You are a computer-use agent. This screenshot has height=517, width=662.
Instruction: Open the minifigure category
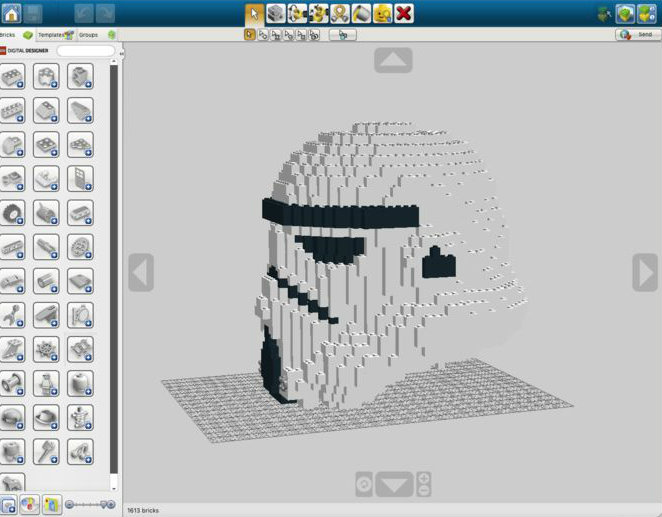pos(46,384)
